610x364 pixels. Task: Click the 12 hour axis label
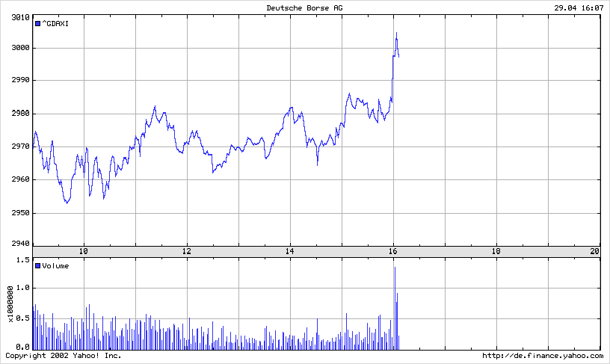(187, 251)
